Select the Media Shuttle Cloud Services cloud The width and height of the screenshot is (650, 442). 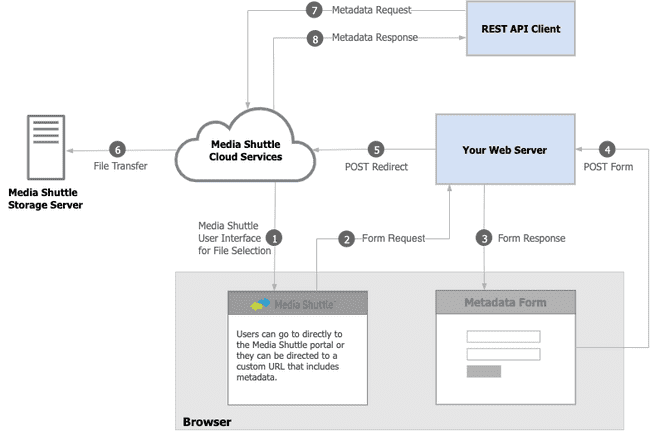coord(245,146)
